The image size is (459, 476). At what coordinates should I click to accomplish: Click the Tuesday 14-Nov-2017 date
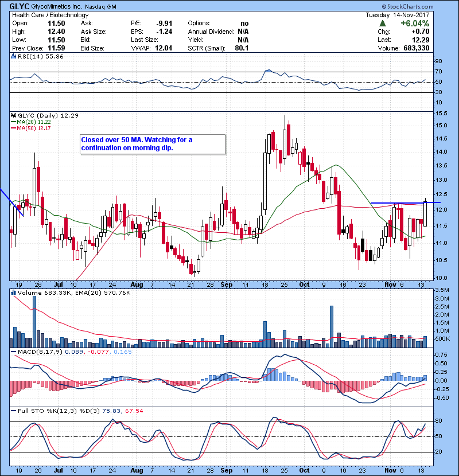(398, 15)
